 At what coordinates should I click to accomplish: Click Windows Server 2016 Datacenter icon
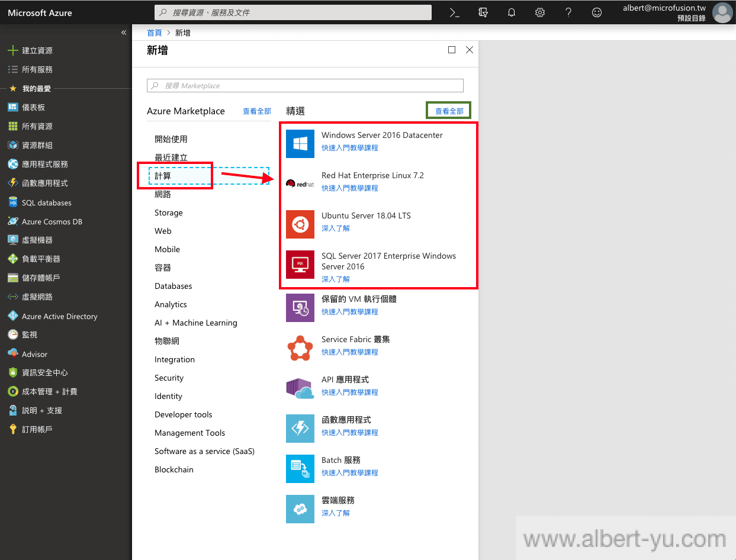click(x=300, y=144)
